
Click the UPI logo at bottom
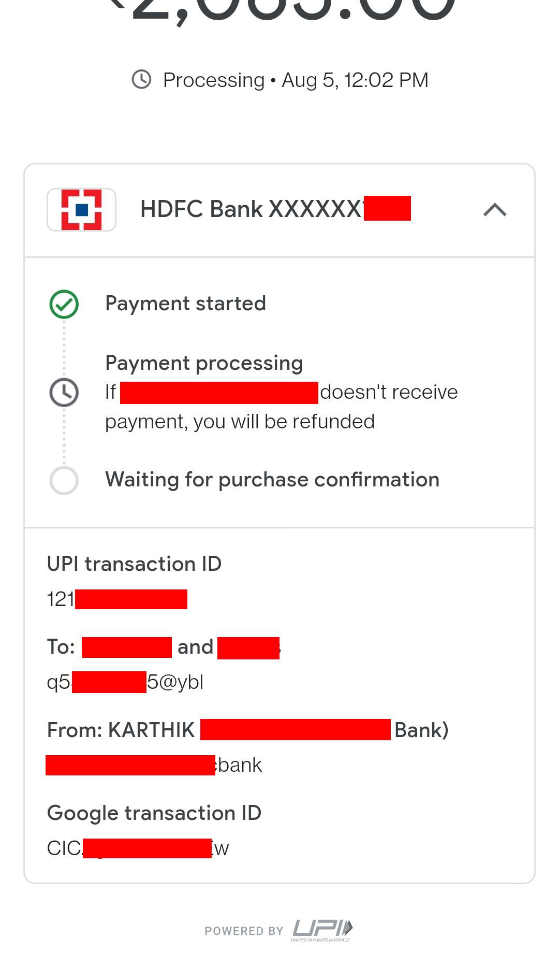(x=322, y=930)
